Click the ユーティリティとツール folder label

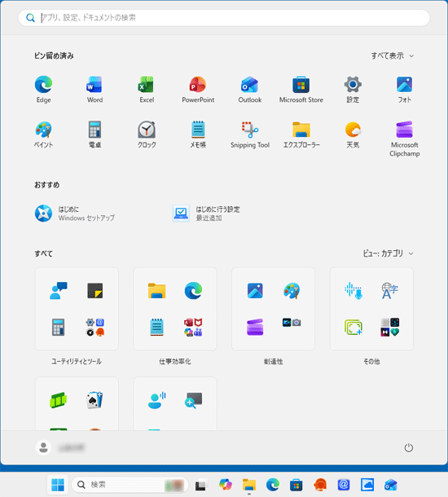(x=77, y=361)
